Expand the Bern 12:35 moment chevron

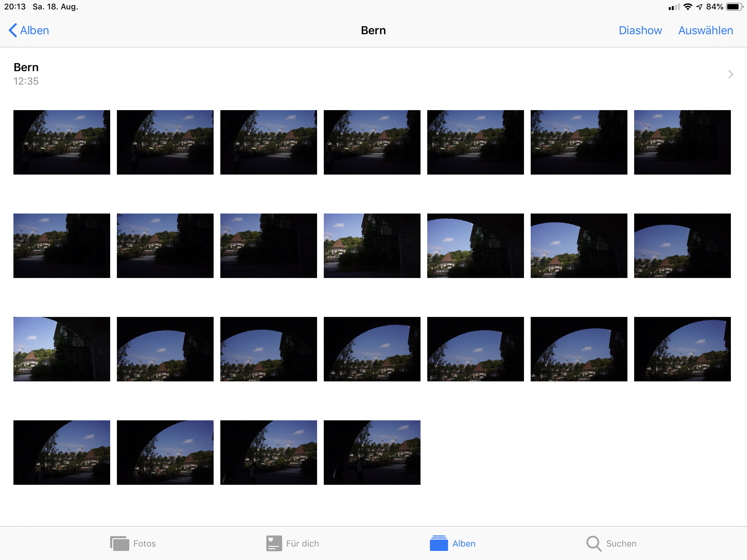[731, 74]
